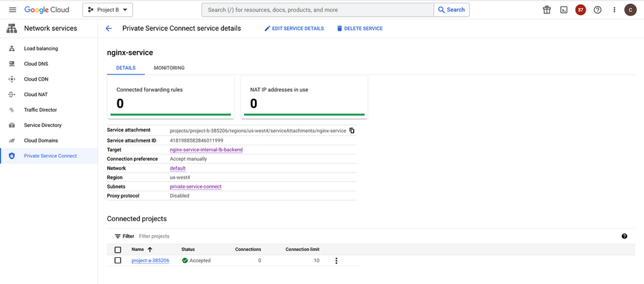
Task: Open the Project B project selector
Action: (107, 10)
